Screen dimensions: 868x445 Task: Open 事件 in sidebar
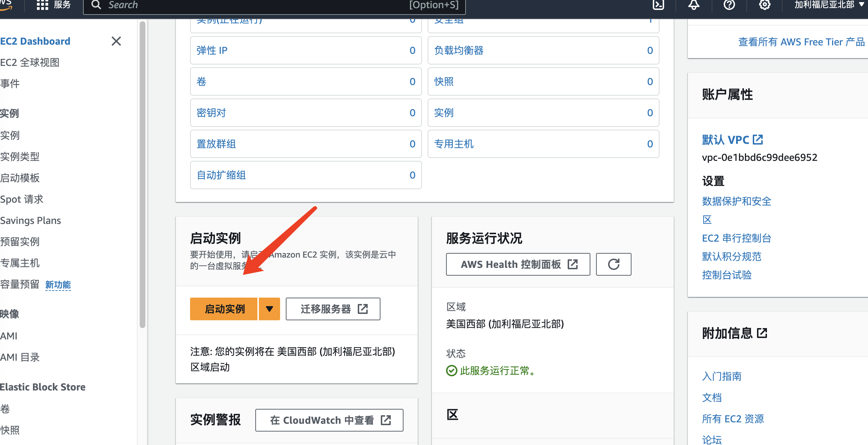click(x=10, y=84)
